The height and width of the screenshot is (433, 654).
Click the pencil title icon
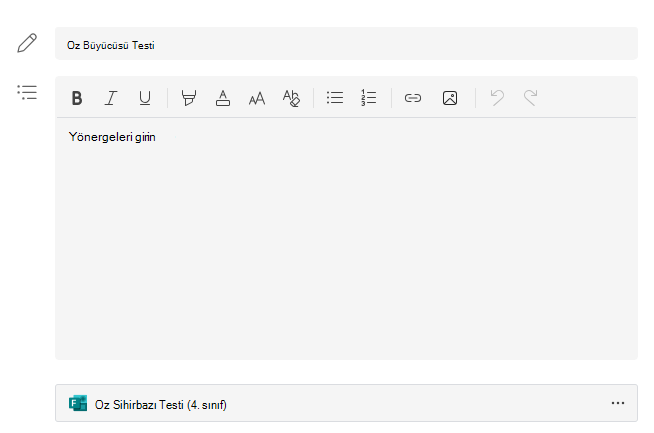pyautogui.click(x=27, y=43)
